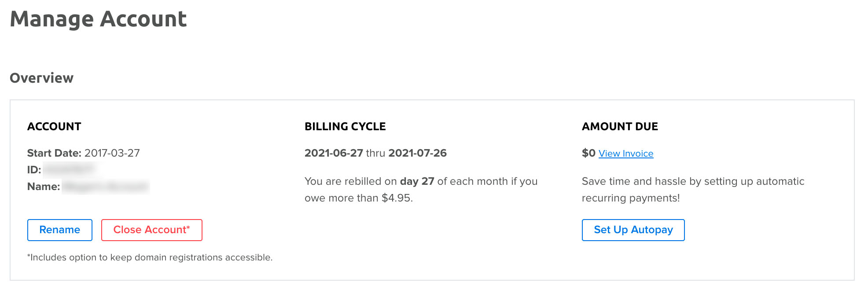Viewport: 868px width, 293px height.
Task: Select the start date value 2017-03-27
Action: coord(112,153)
